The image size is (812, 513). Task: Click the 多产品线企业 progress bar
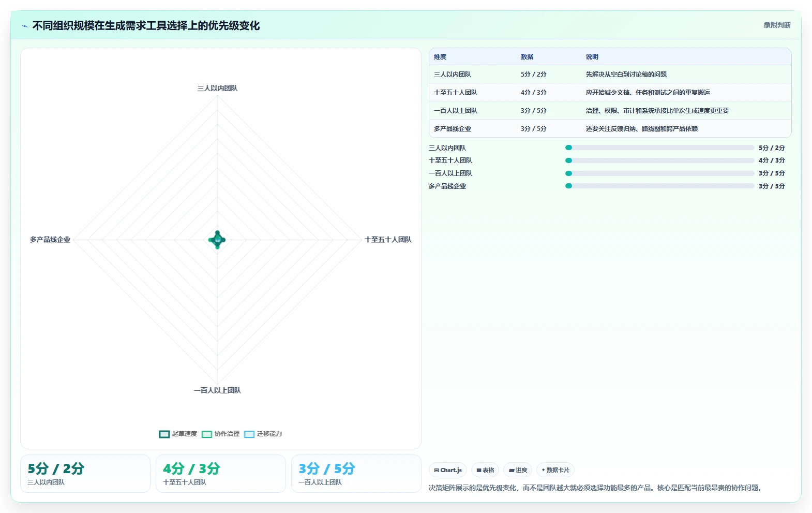[660, 186]
